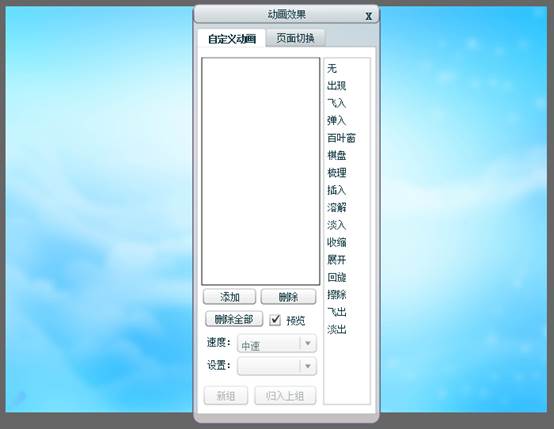554x429 pixels.
Task: Select the 擦除 animation effect
Action: (x=336, y=294)
